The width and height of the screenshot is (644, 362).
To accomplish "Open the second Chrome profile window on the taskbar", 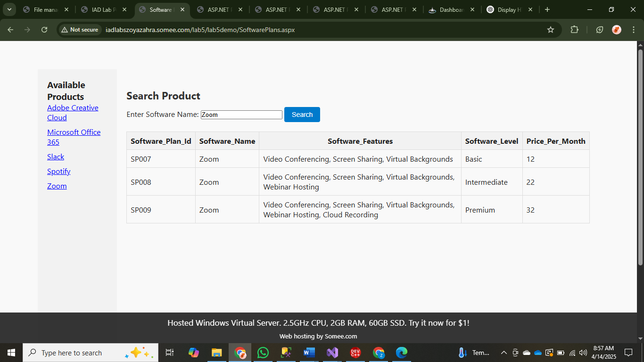I will pos(379,353).
